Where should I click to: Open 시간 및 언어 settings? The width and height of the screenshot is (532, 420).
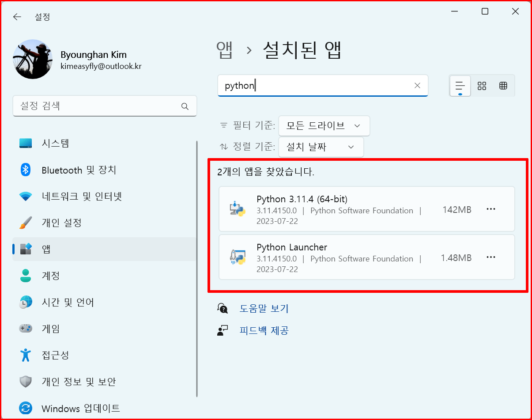point(104,302)
